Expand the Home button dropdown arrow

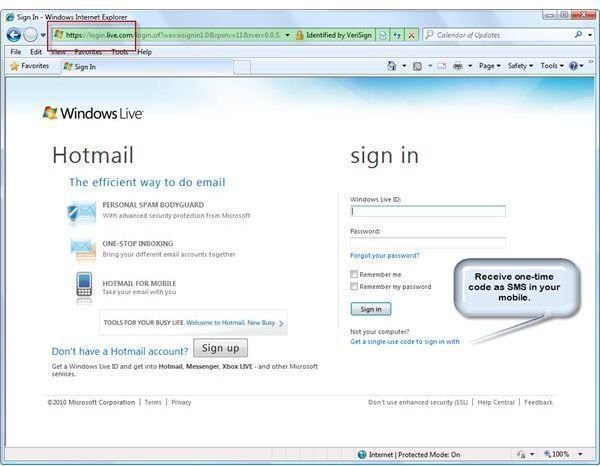[404, 66]
